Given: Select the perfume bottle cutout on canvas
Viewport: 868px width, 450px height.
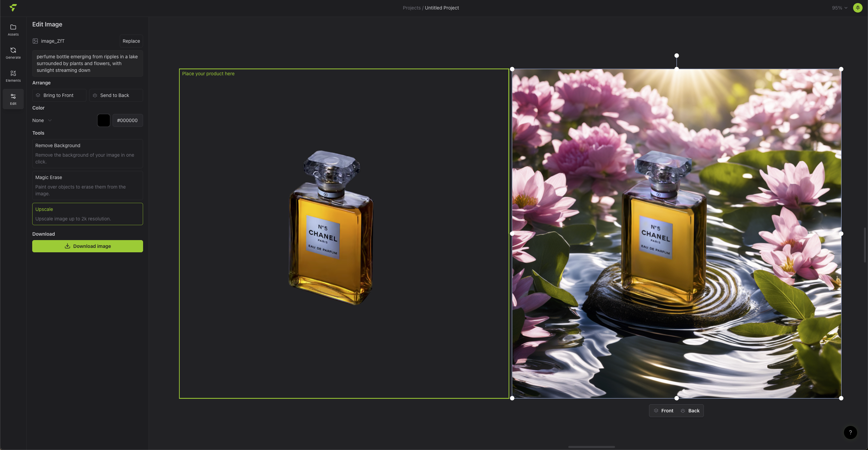Looking at the screenshot, I should click(x=331, y=228).
